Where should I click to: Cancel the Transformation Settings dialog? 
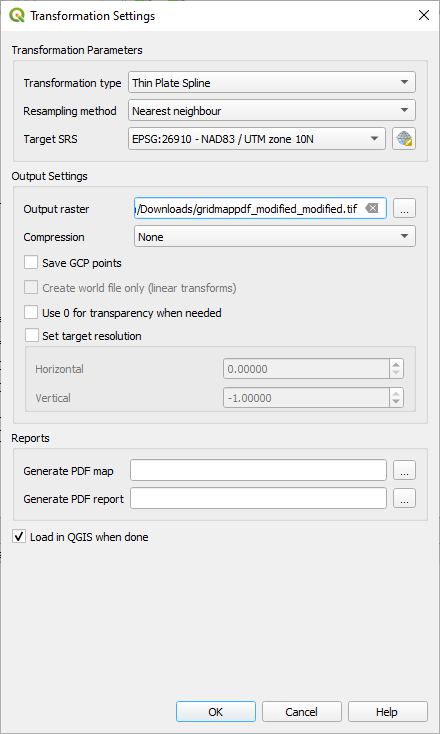[301, 712]
